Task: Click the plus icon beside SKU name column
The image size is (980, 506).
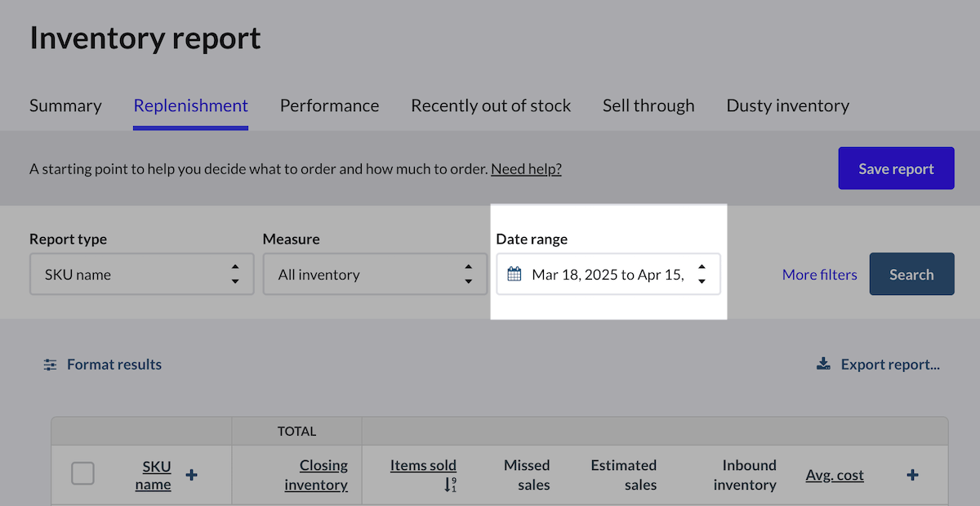Action: (192, 475)
